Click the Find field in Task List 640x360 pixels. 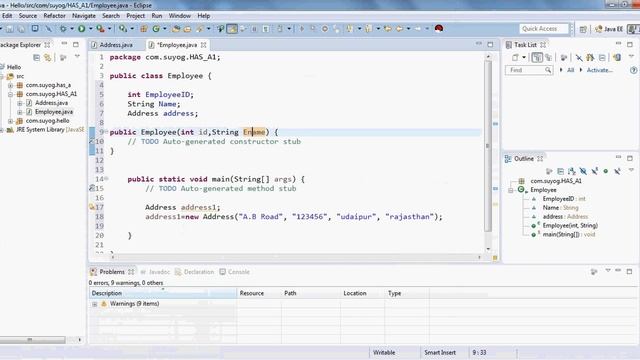click(529, 70)
